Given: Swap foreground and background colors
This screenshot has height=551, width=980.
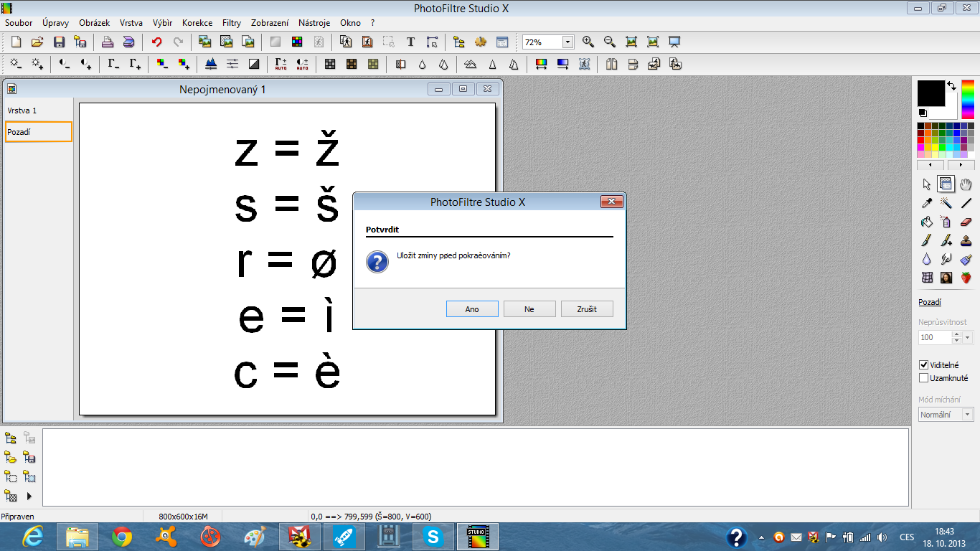Looking at the screenshot, I should pos(951,85).
